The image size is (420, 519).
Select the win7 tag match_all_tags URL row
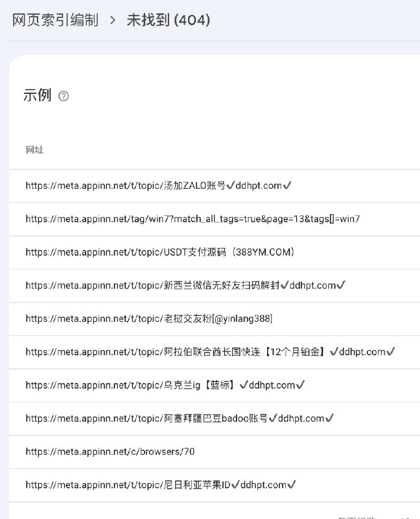(215, 219)
